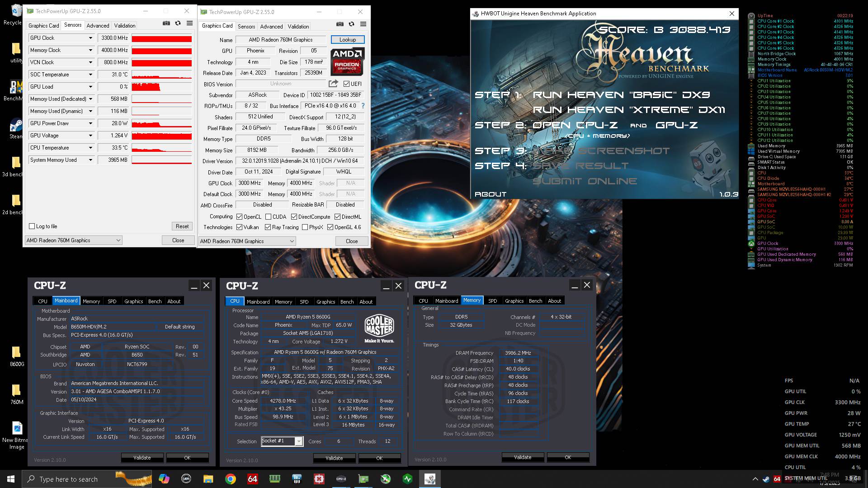Click Run Heaven "Basic" DX9 link

click(x=622, y=95)
